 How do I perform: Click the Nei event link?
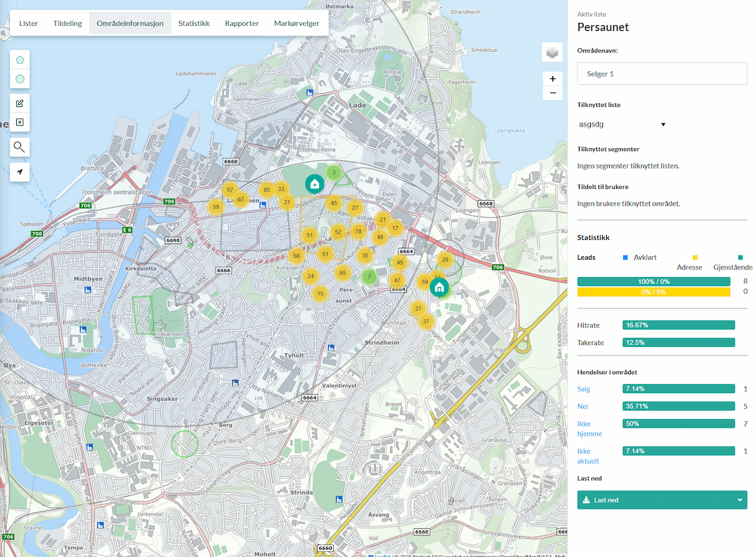click(x=582, y=406)
